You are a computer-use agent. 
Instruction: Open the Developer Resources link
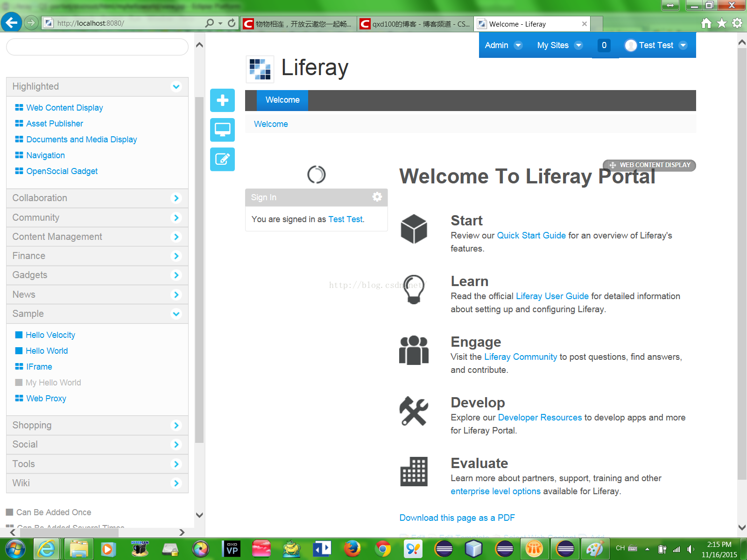tap(540, 418)
